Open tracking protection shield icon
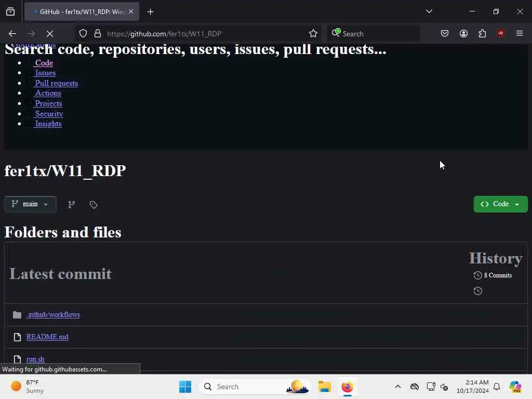 point(83,34)
